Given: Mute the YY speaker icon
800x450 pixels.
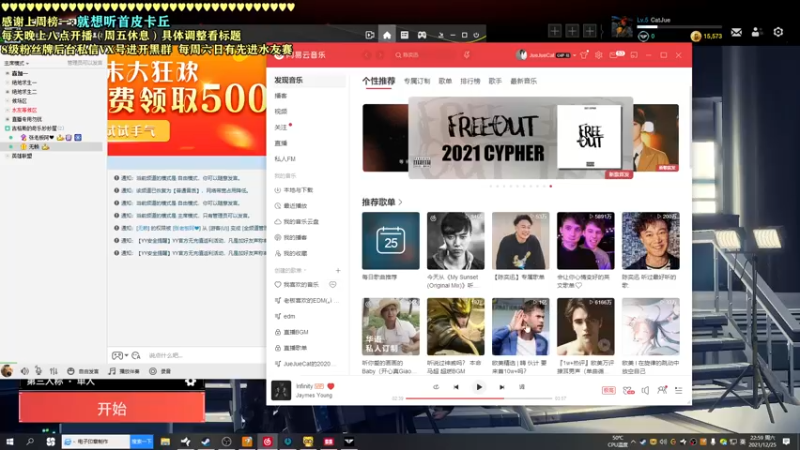Looking at the screenshot, I should coord(24,371).
